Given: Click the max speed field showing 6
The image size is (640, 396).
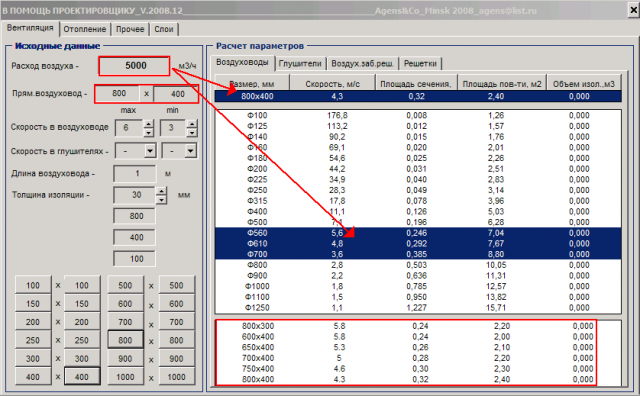Looking at the screenshot, I should click(129, 128).
